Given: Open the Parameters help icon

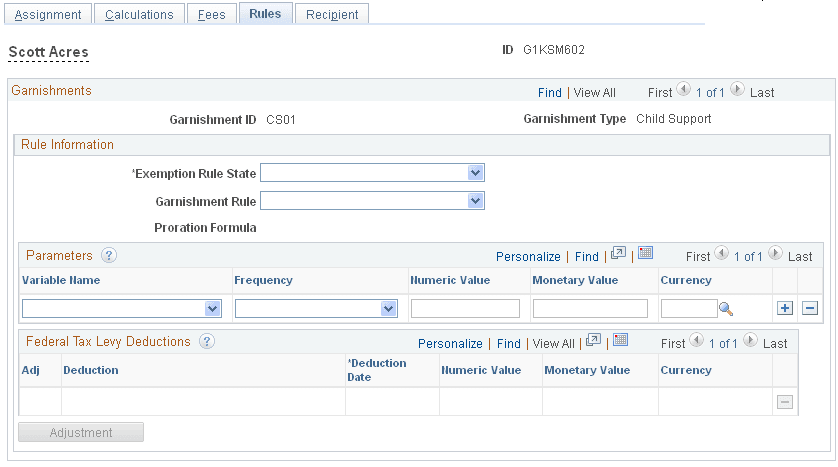Looking at the screenshot, I should 110,256.
